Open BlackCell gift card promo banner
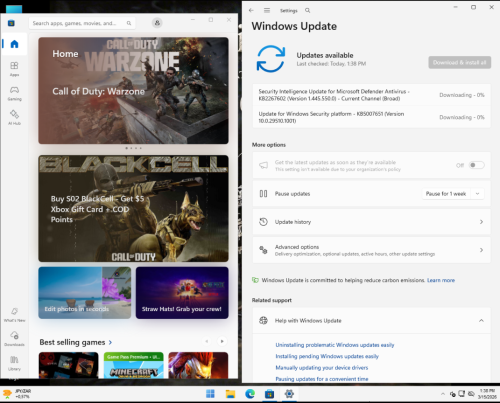Viewport: 500px width, 403px height. [x=133, y=208]
